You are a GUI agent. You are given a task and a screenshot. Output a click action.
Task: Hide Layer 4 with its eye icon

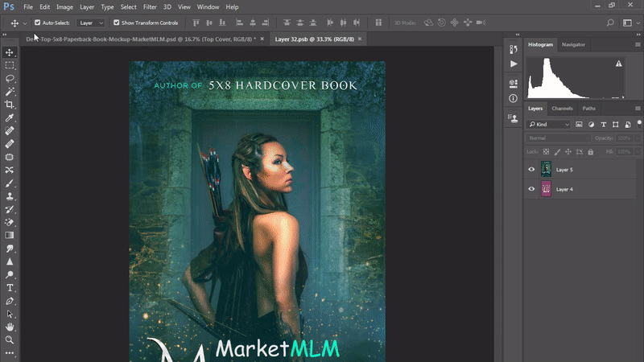point(531,189)
